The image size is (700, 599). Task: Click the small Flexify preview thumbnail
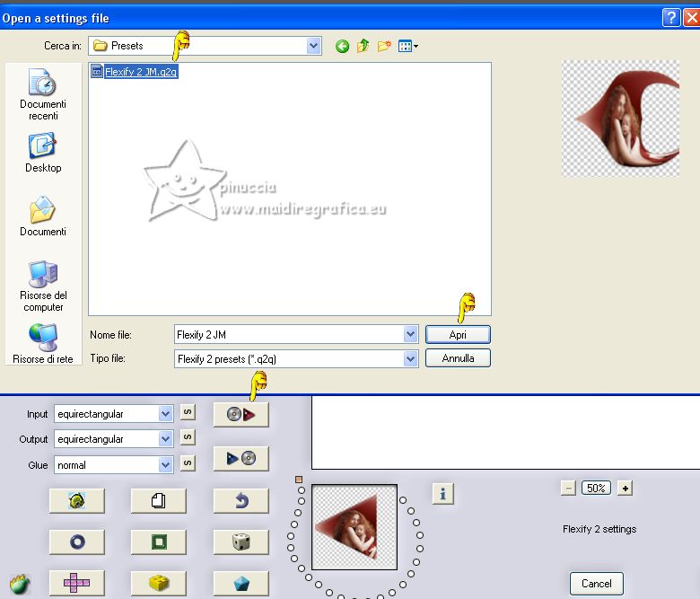coord(354,527)
